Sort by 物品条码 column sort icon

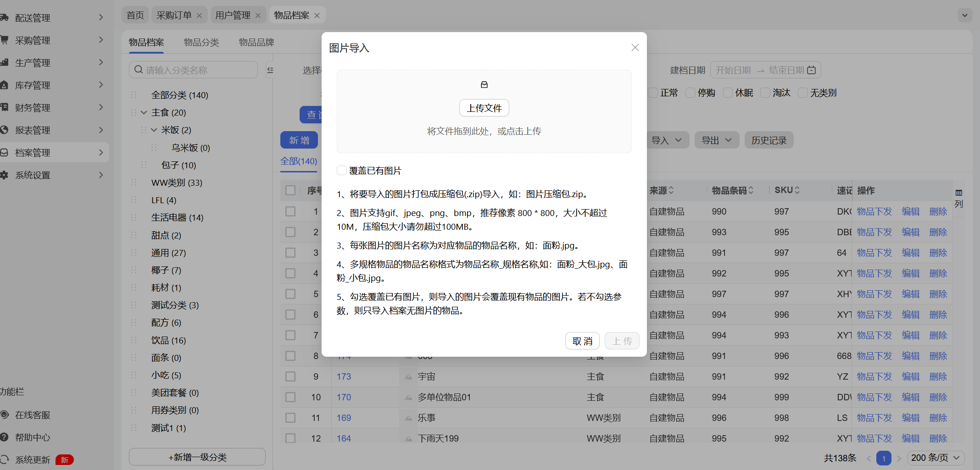tap(751, 190)
